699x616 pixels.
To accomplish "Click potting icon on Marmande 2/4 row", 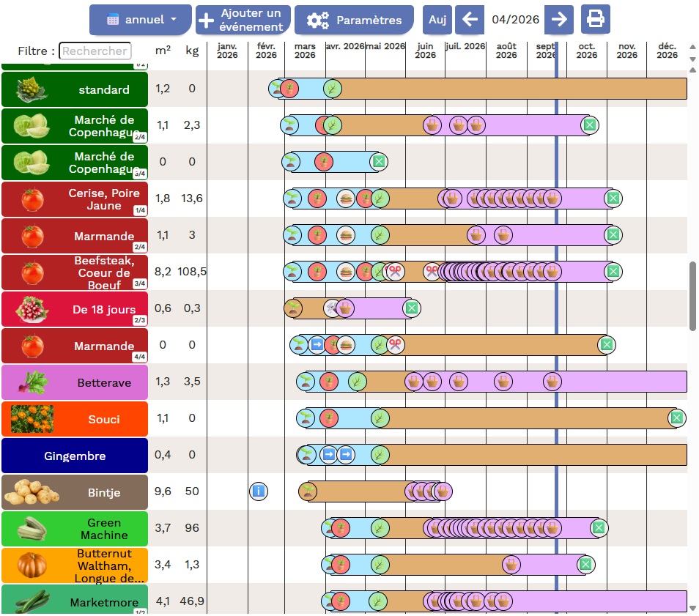I will pyautogui.click(x=317, y=235).
